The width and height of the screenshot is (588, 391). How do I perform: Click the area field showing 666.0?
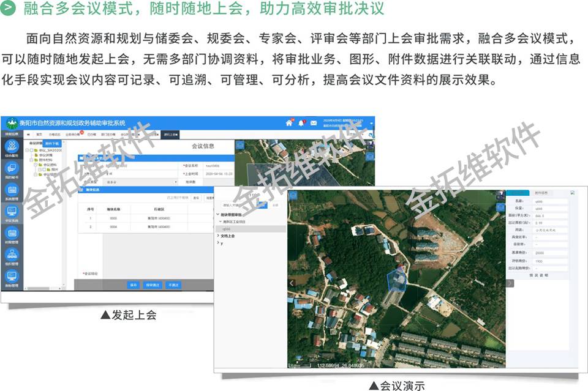(x=551, y=216)
